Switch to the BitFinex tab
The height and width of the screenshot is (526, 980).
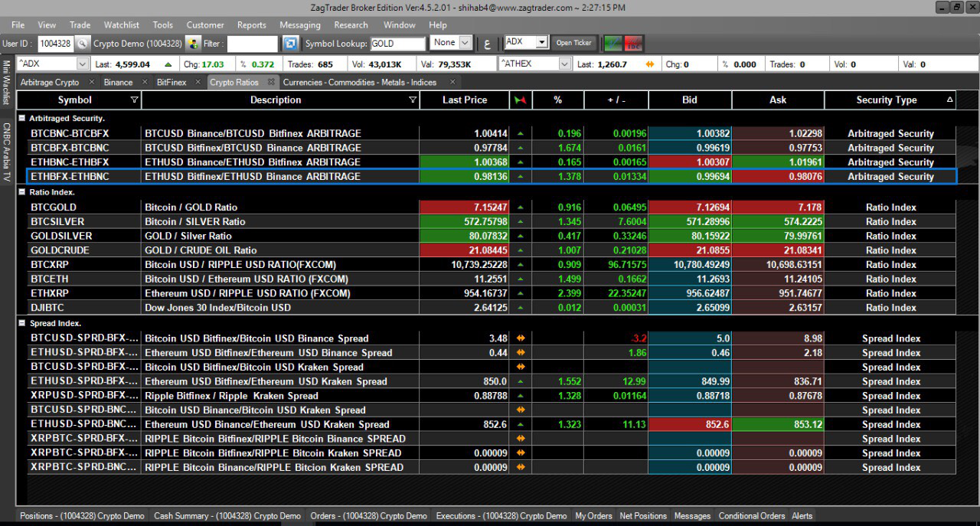pos(171,82)
